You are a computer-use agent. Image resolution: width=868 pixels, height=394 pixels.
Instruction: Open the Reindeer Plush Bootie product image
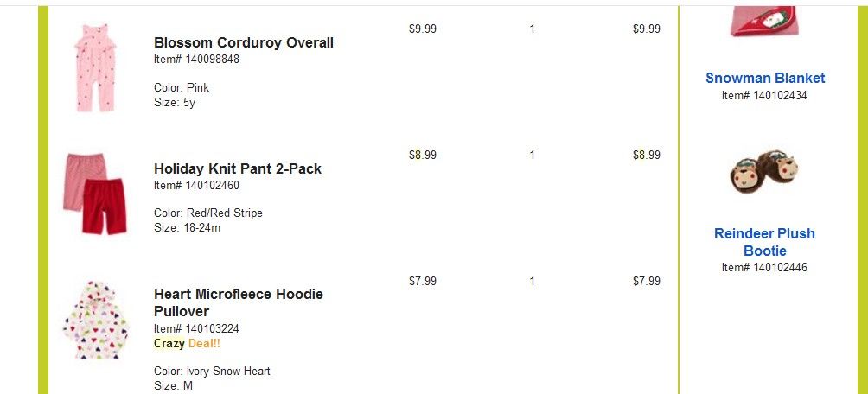pos(764,171)
